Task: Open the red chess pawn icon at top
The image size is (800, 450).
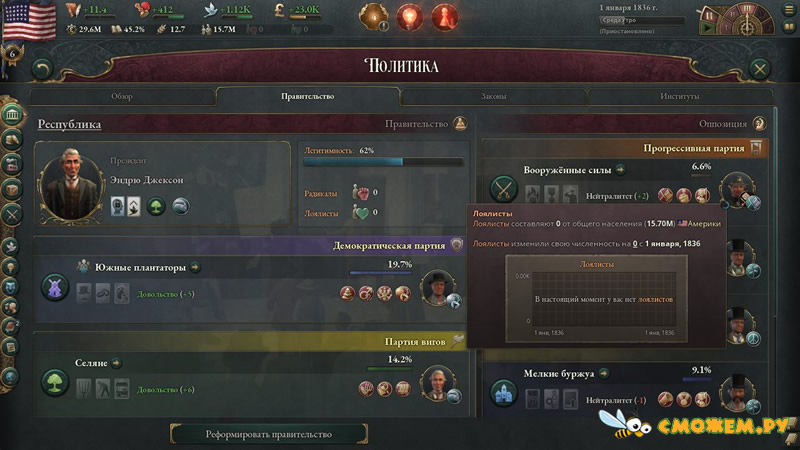Action: click(x=444, y=17)
